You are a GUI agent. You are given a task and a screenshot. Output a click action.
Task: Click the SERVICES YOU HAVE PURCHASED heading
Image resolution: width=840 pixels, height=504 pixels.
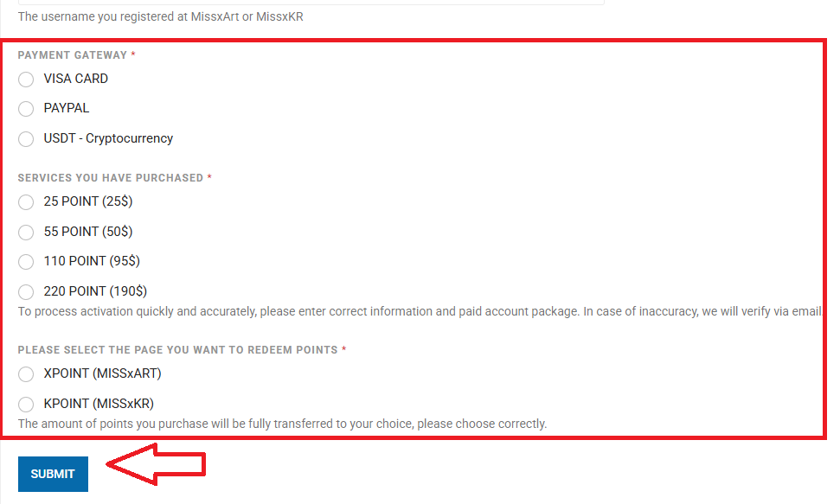tap(110, 178)
